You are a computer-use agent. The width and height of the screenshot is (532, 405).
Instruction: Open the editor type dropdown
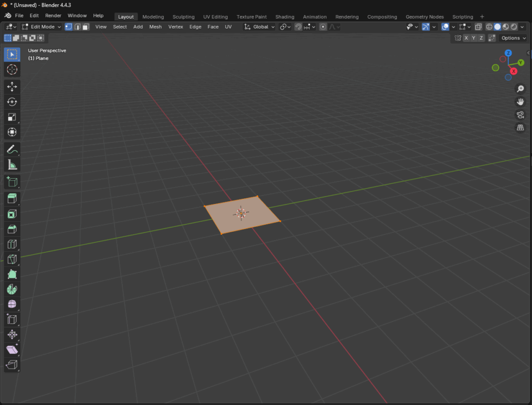[x=11, y=27]
